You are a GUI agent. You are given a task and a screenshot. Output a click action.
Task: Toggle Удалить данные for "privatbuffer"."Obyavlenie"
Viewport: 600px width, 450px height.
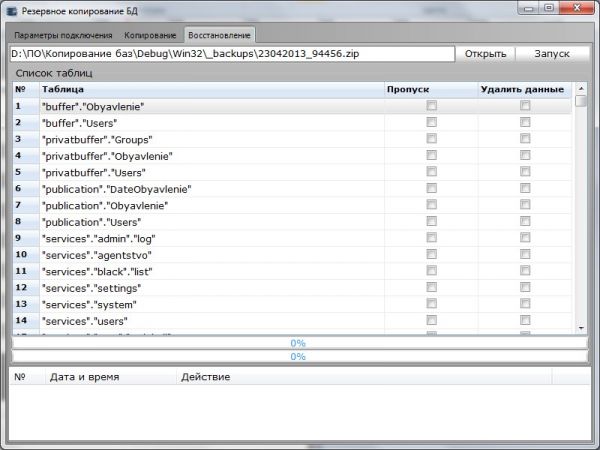coord(525,155)
